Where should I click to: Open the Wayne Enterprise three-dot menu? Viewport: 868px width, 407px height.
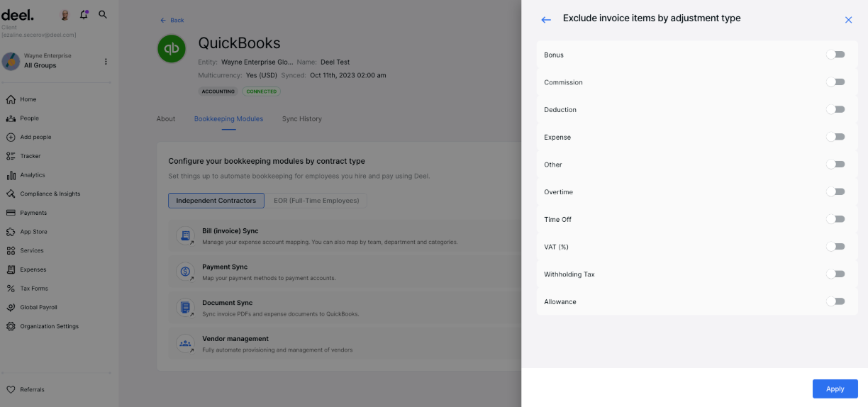pos(106,62)
